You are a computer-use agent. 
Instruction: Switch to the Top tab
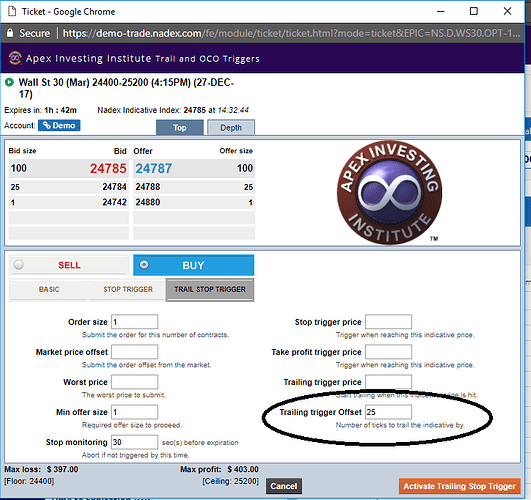[180, 127]
